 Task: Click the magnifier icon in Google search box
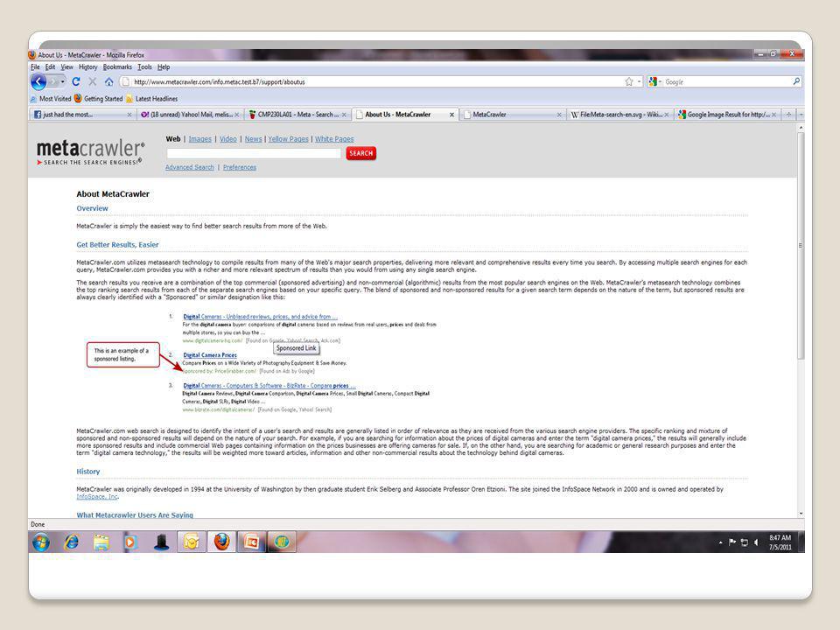pyautogui.click(x=796, y=81)
